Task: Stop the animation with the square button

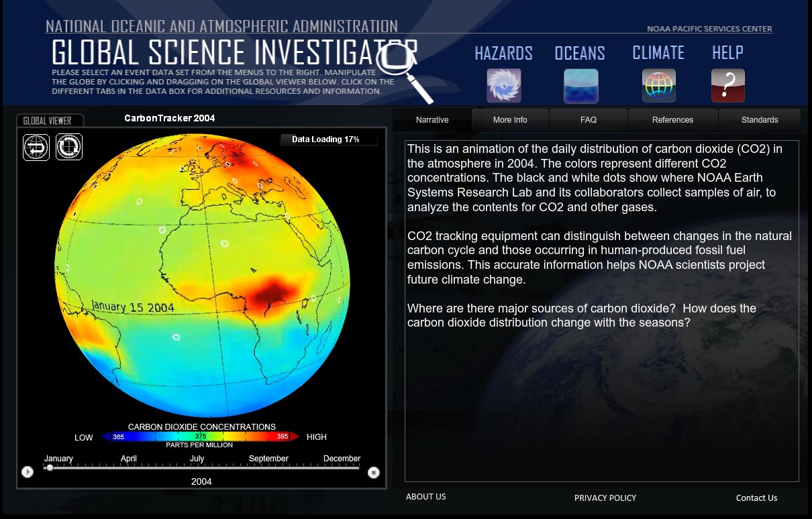Action: (x=374, y=472)
